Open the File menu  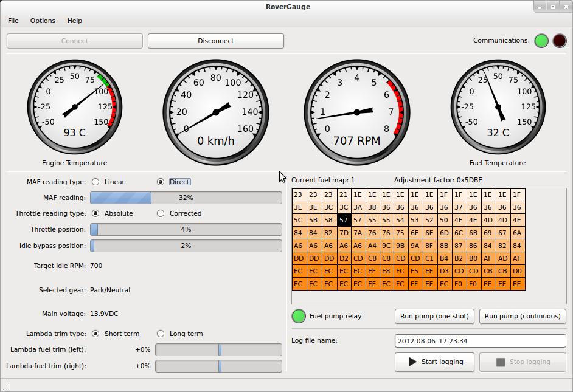[13, 21]
